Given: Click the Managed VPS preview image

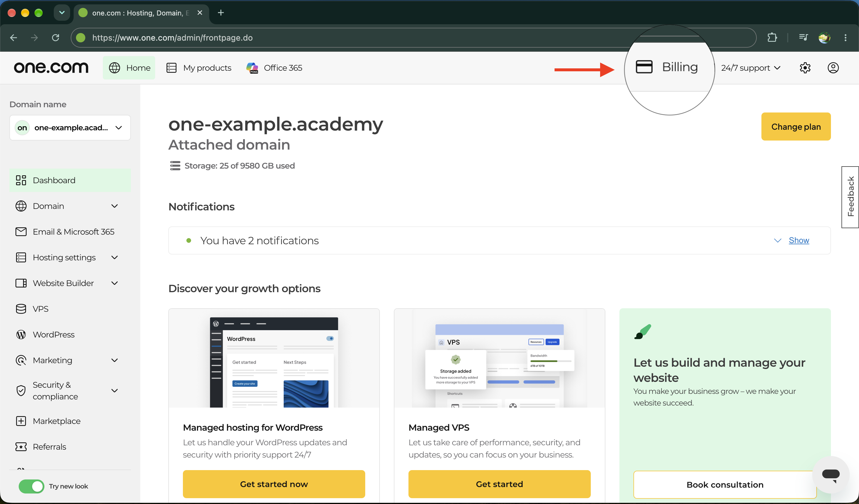Looking at the screenshot, I should tap(499, 358).
